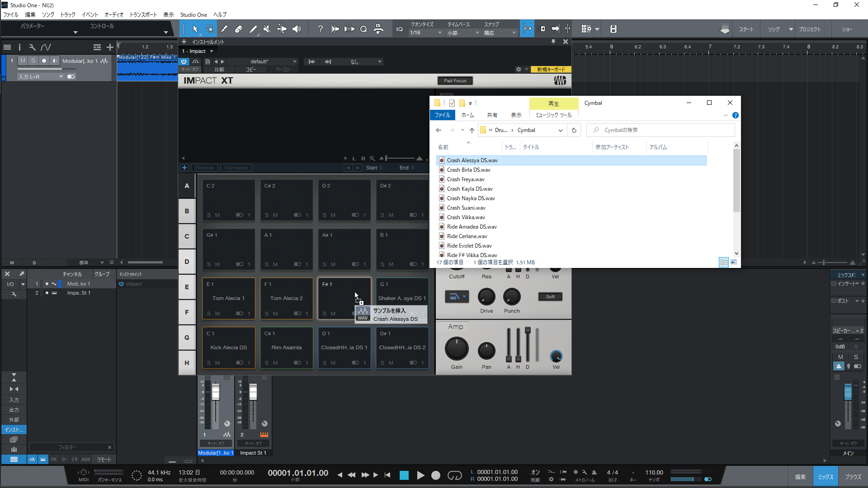Open Explorer address bar history dropdown
868x488 pixels.
pos(561,130)
